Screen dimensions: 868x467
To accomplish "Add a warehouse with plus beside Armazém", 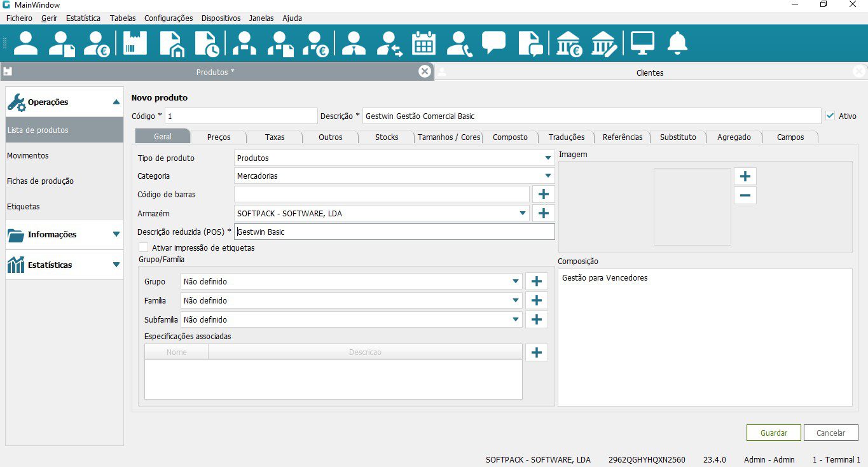I will [543, 213].
